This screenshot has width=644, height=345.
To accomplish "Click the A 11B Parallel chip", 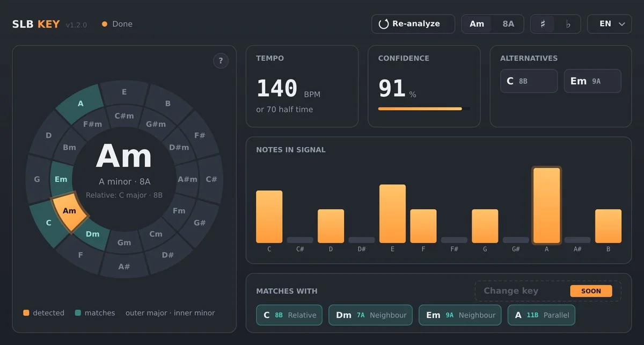I will [x=541, y=315].
